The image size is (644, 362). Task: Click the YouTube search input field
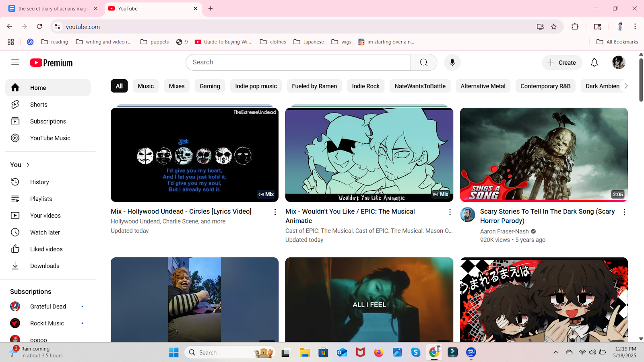pos(298,62)
